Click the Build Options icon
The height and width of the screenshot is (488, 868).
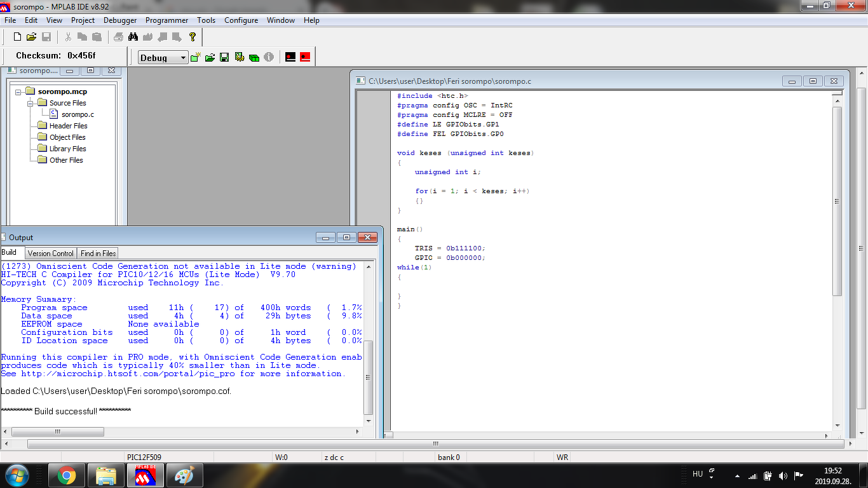pos(240,57)
